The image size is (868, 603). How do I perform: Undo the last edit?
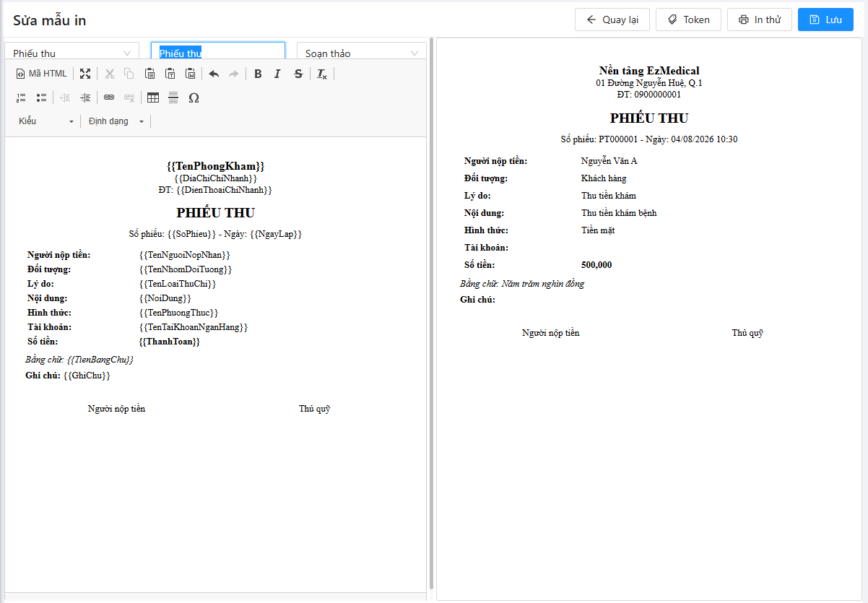click(213, 74)
